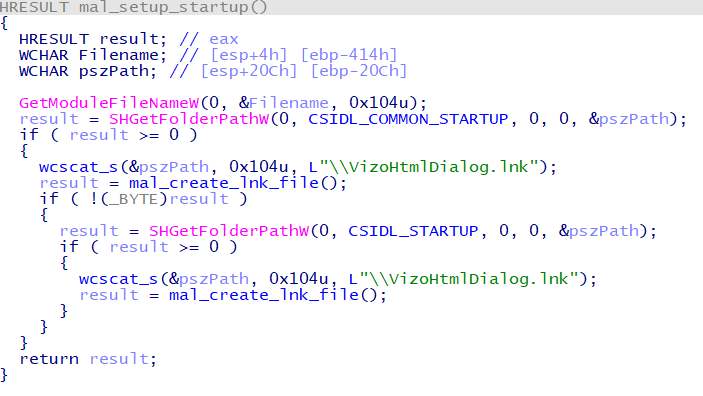The width and height of the screenshot is (703, 396).
Task: Click the first VizoHtmlDialog.lnk string literal
Action: [x=423, y=167]
